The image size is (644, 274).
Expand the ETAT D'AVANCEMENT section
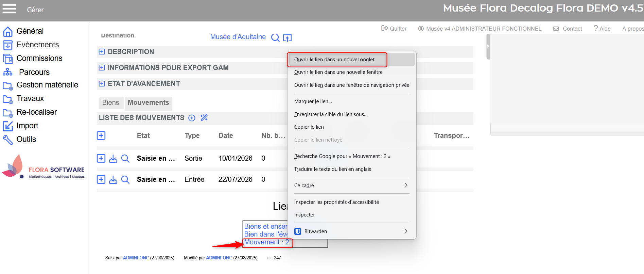102,84
